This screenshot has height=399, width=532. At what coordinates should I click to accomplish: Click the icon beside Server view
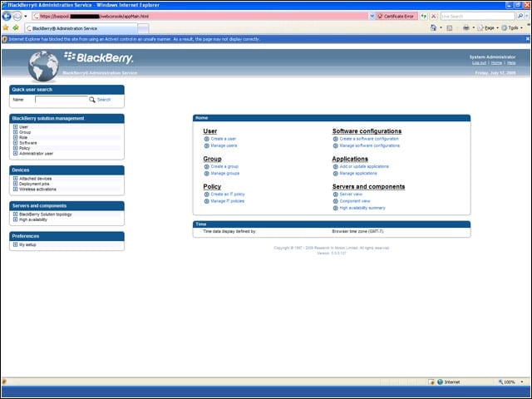[336, 195]
